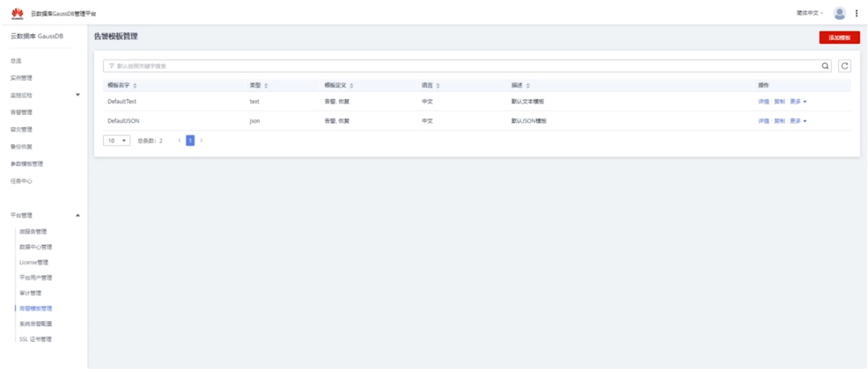The height and width of the screenshot is (372, 868).
Task: View 详情 of DefaultText template
Action: pos(763,102)
